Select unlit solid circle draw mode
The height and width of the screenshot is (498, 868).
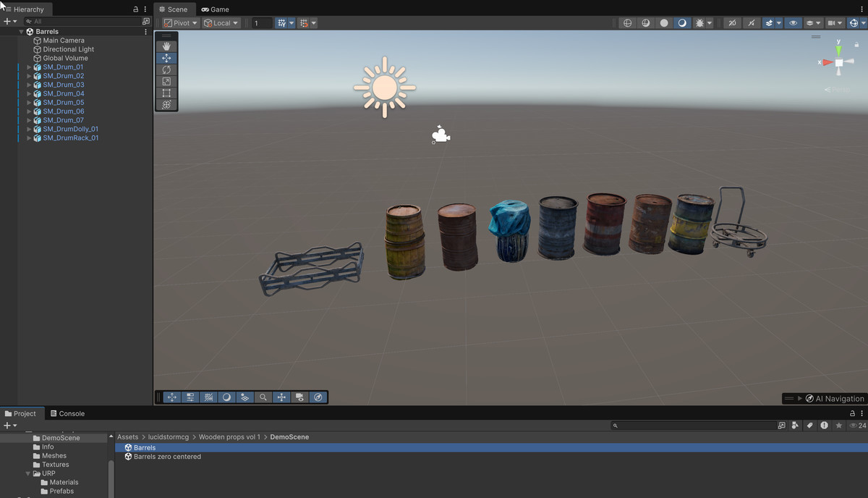[x=664, y=23]
